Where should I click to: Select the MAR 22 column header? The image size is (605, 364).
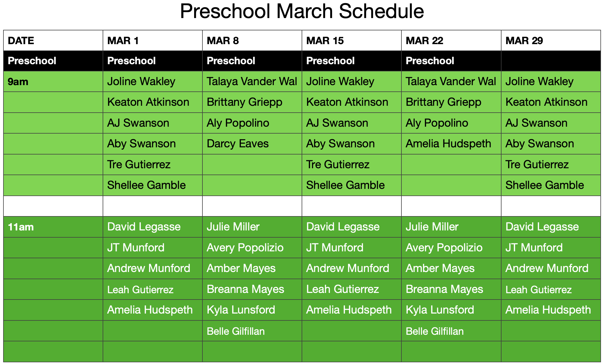pyautogui.click(x=424, y=41)
